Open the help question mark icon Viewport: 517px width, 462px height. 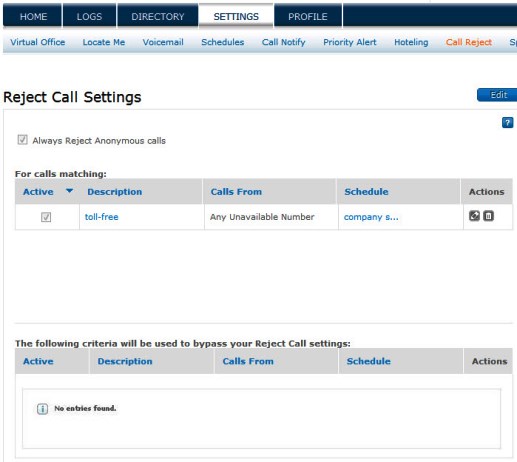tap(507, 122)
